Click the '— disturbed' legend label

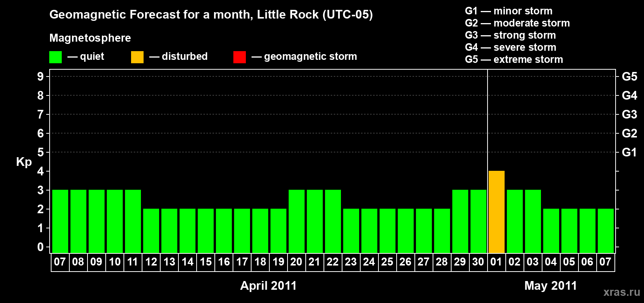178,57
